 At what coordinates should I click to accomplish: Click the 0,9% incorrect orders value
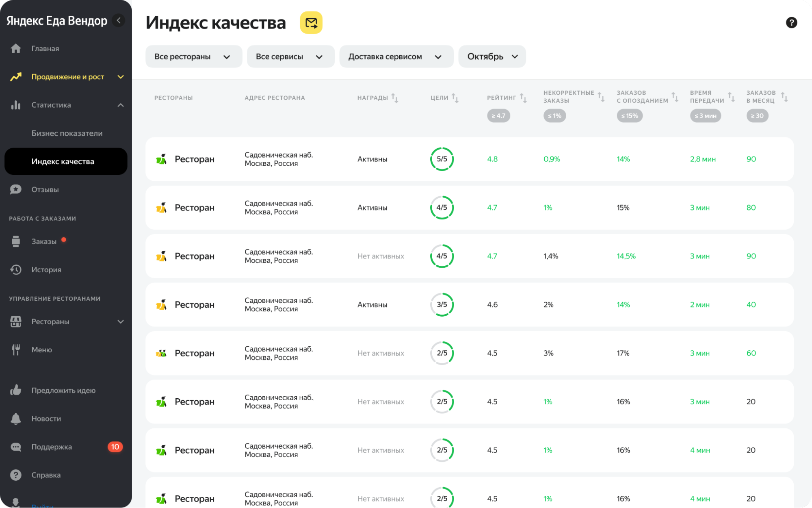pos(552,159)
